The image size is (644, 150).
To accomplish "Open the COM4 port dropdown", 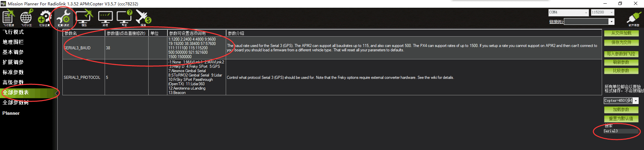I will (586, 12).
